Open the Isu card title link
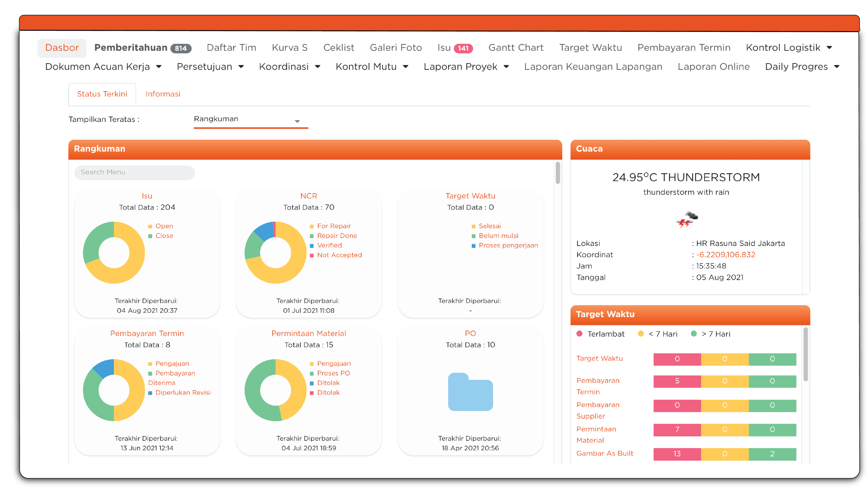 pos(147,196)
